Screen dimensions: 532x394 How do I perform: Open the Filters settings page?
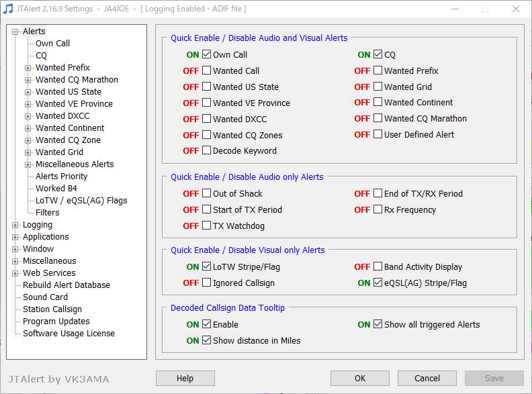click(x=48, y=213)
